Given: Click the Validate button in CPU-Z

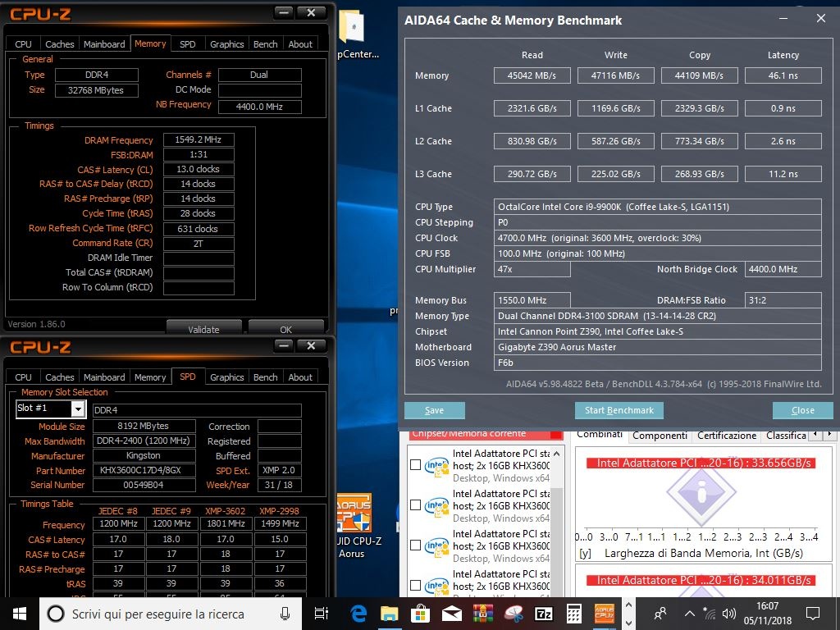Looking at the screenshot, I should [203, 328].
